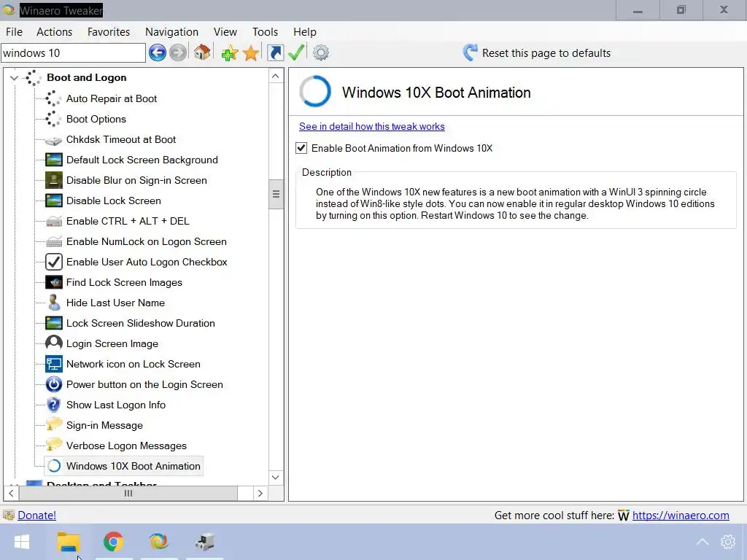This screenshot has height=560, width=747.
Task: Click the tree vertical scrollbar up arrow
Action: pyautogui.click(x=275, y=76)
